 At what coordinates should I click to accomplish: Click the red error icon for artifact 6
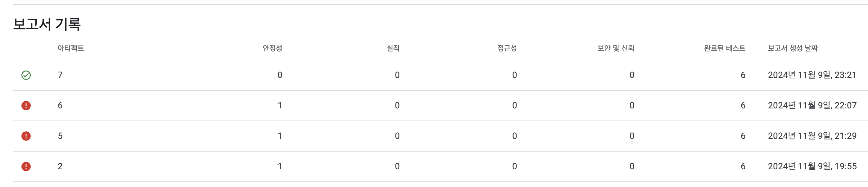coord(26,106)
